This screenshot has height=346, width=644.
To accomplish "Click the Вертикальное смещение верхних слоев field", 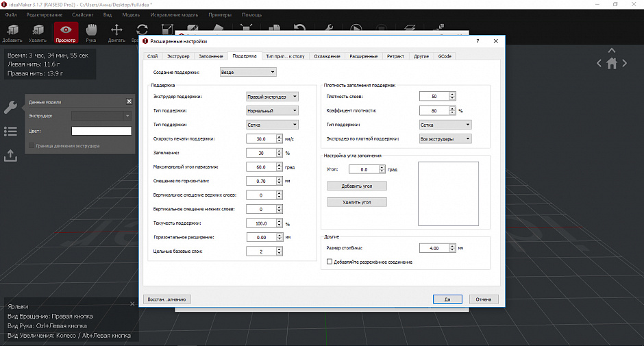I will point(261,195).
